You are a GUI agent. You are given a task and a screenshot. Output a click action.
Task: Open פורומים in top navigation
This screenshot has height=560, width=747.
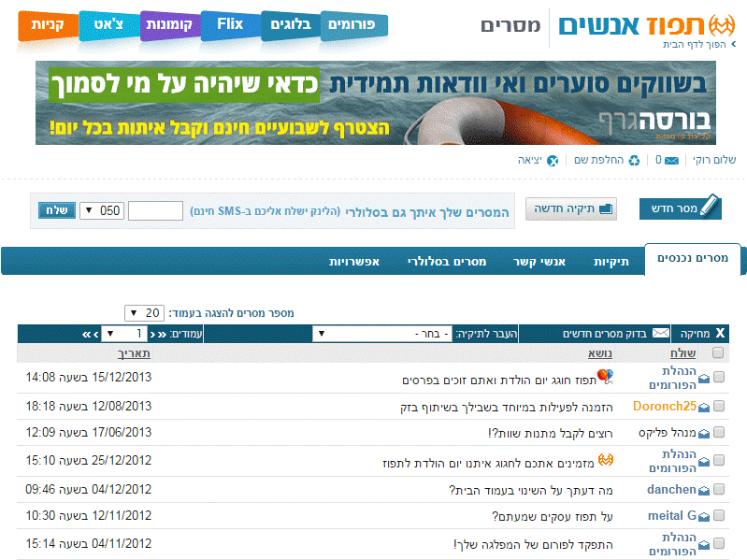pyautogui.click(x=353, y=26)
